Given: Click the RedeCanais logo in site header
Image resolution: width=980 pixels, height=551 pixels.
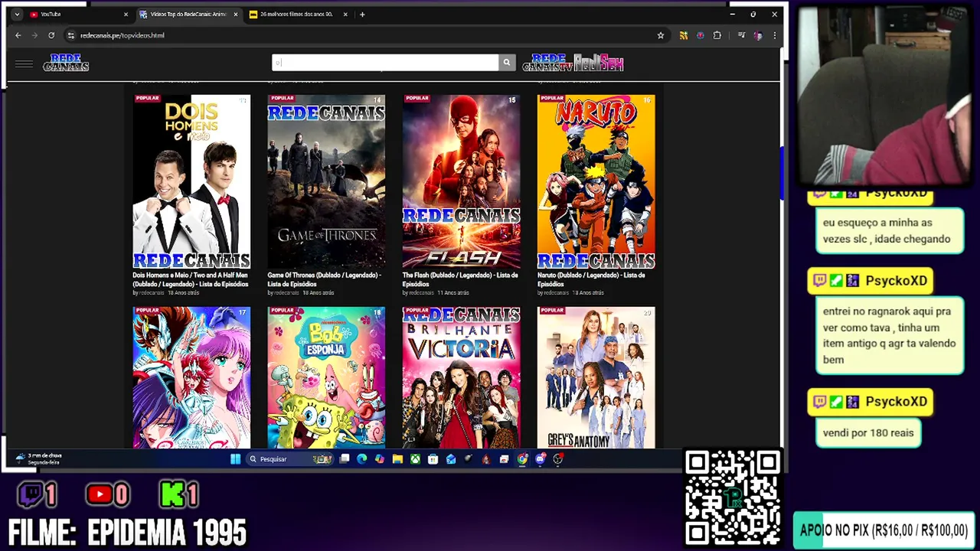Looking at the screenshot, I should tap(66, 63).
